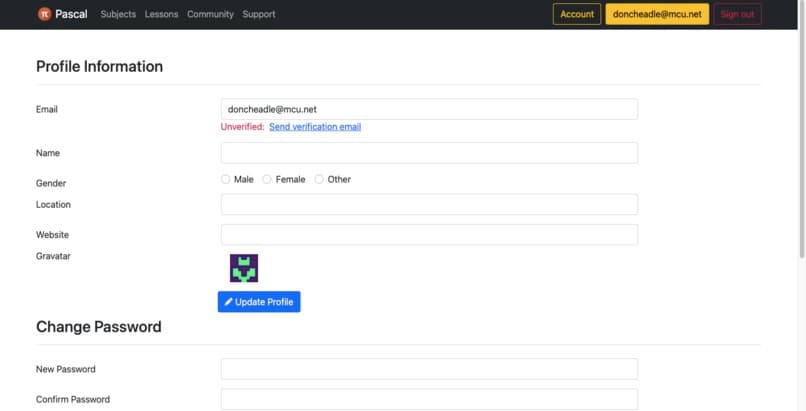Focus the New Password field

429,369
